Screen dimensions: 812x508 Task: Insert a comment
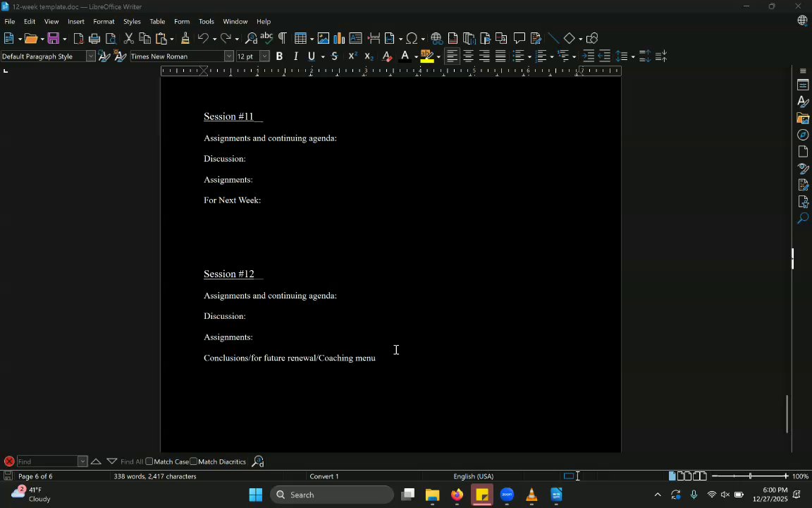pos(519,38)
